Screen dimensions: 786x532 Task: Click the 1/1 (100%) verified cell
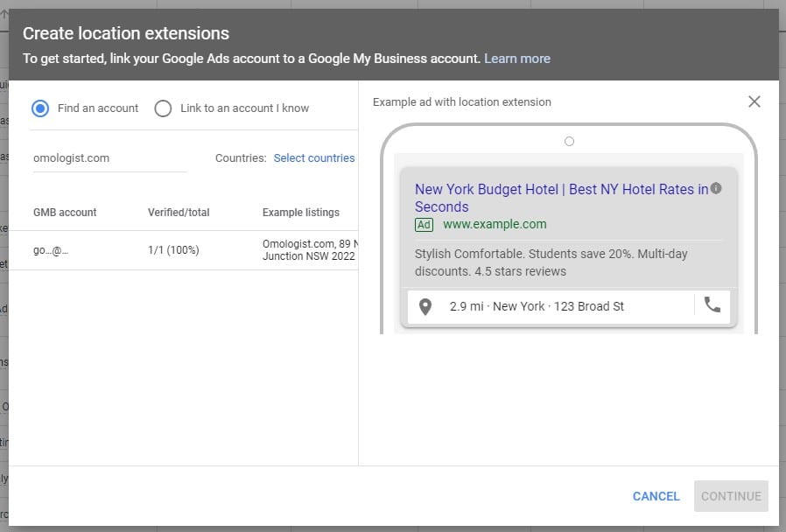tap(173, 250)
